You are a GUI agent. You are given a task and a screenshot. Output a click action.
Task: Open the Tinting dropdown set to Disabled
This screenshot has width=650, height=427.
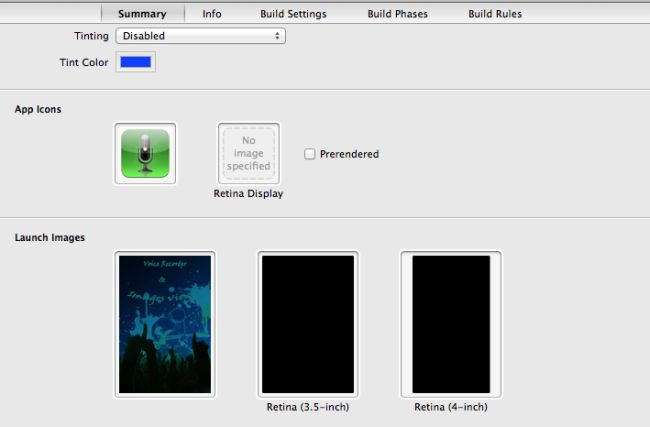click(x=201, y=36)
